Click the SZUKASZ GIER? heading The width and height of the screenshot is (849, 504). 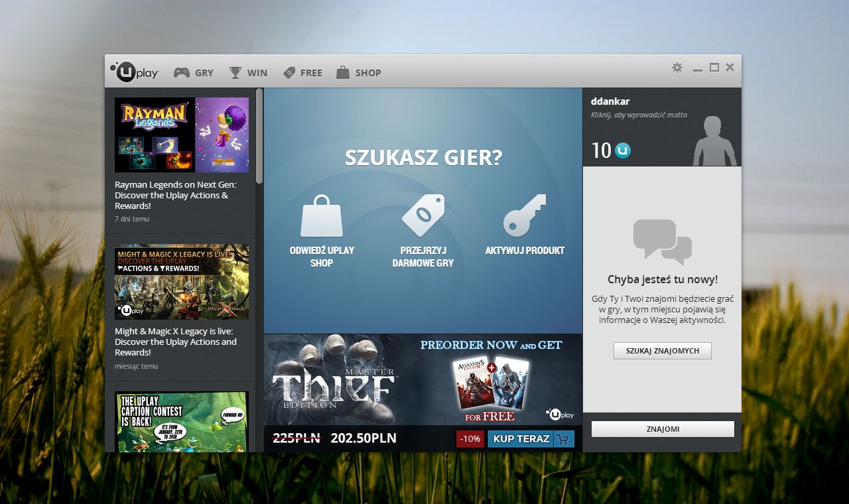coord(423,158)
